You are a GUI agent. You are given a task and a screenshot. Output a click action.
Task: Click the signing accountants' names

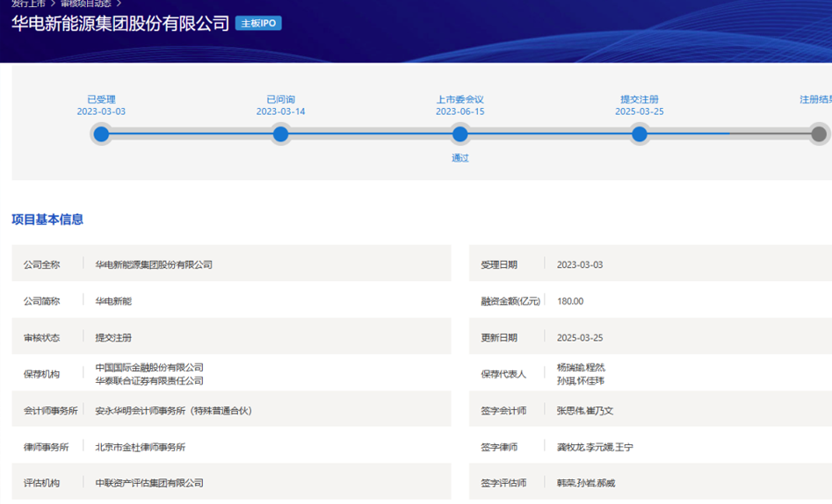pyautogui.click(x=585, y=410)
